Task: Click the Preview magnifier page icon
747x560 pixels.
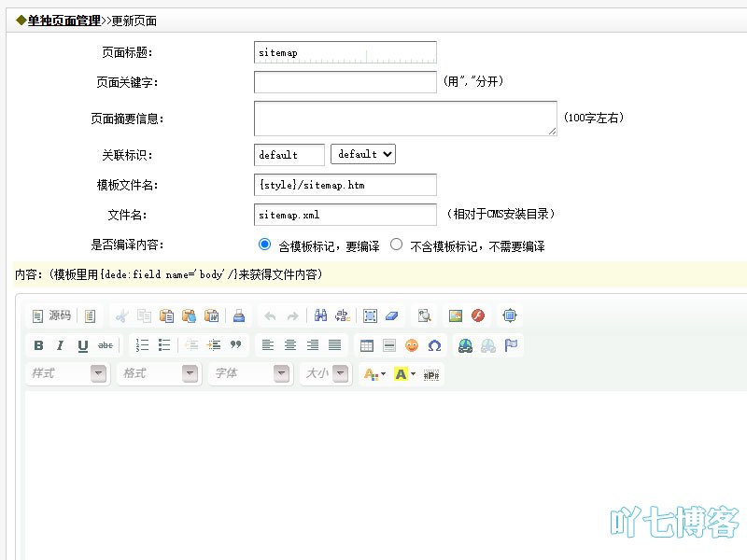Action: click(x=424, y=315)
